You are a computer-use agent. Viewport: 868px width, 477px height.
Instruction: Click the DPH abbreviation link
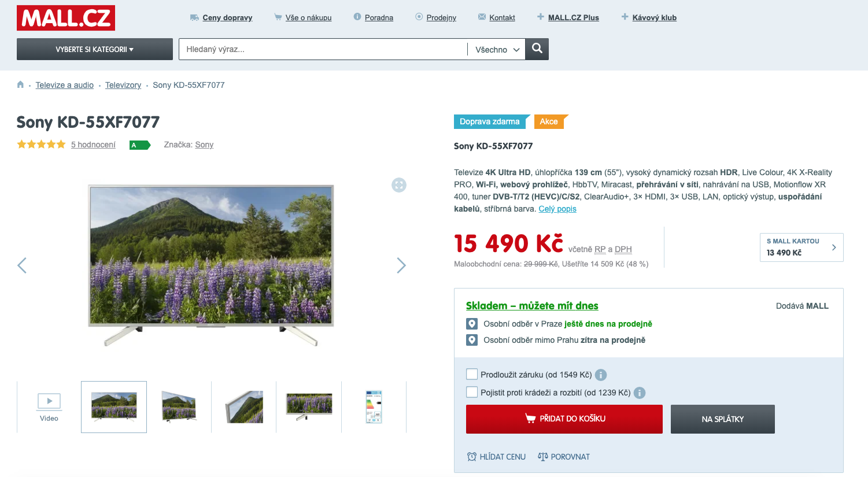[623, 250]
